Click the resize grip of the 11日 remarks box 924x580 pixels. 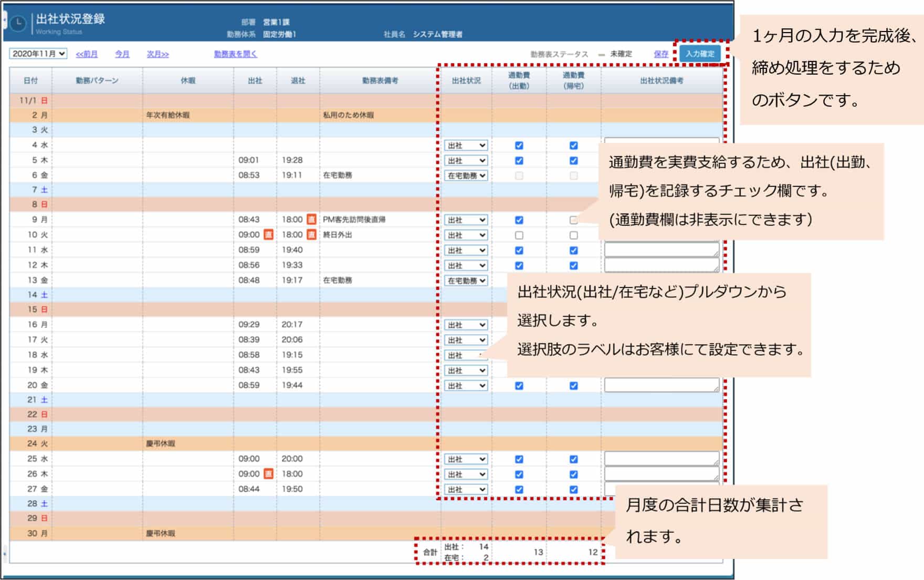coord(716,254)
